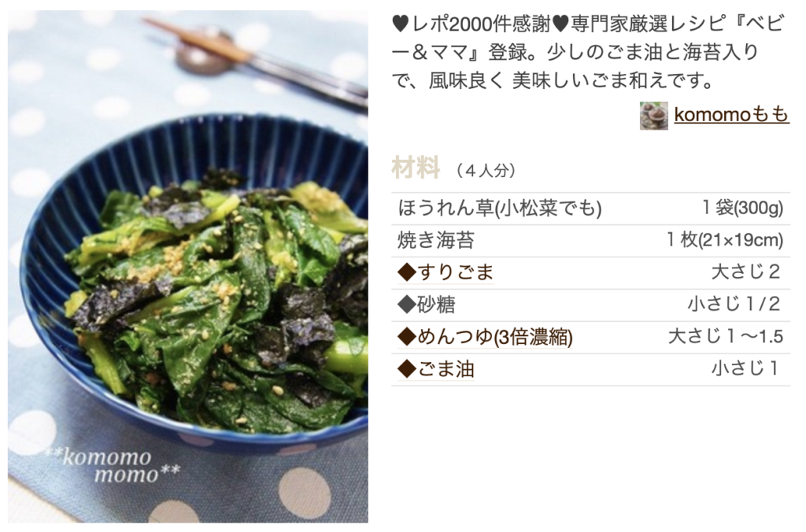
Task: Click the diamond icon beside 砂糖
Action: [407, 305]
